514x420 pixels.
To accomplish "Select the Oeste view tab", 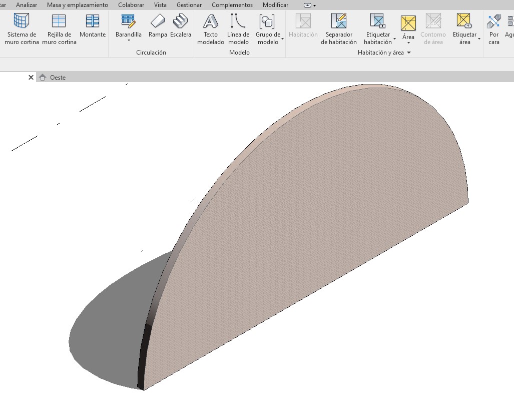I will [x=58, y=78].
